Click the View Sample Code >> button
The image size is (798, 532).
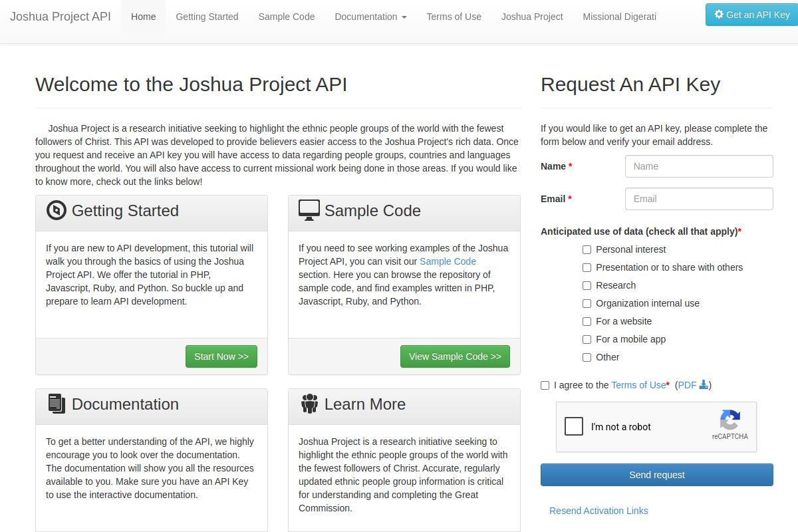tap(455, 356)
